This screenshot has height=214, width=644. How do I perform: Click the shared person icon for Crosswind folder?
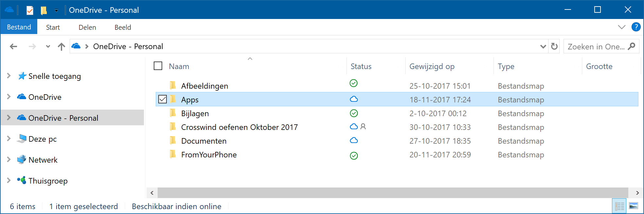coord(363,126)
